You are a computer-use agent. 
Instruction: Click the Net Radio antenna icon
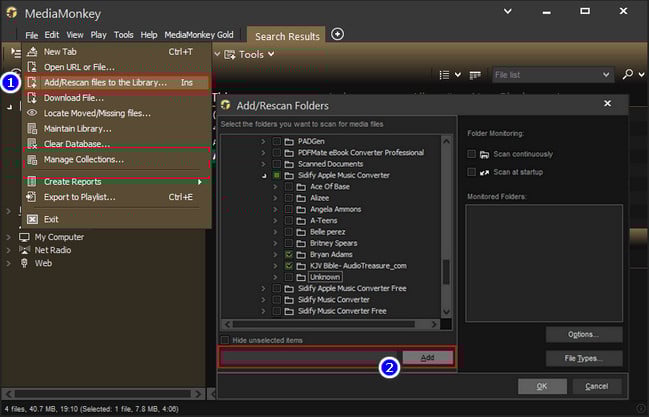tap(24, 250)
